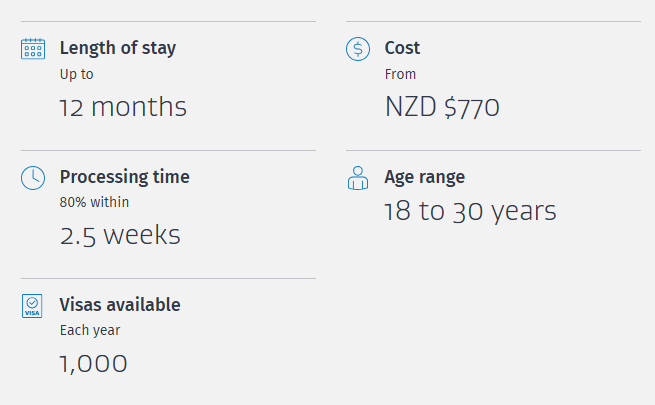Click the visa document icon
The image size is (655, 405).
point(32,306)
